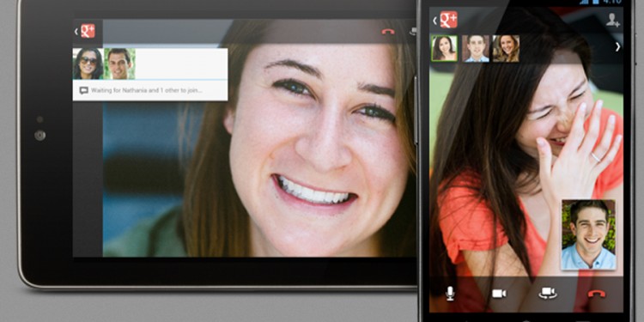
Task: End the call with phone's red hang-up icon
Action: coord(597,294)
